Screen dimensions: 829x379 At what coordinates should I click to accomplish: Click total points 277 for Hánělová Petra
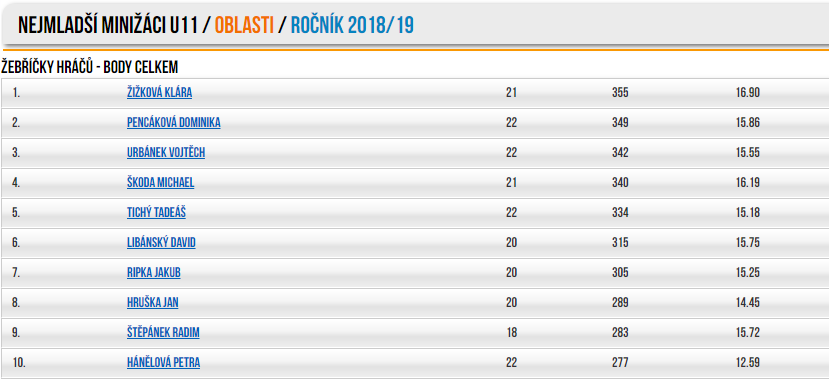coord(620,363)
